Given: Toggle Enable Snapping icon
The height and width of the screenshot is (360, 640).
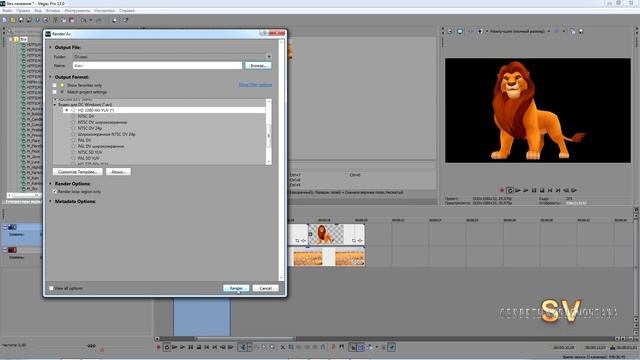Looking at the screenshot, I should click(353, 347).
